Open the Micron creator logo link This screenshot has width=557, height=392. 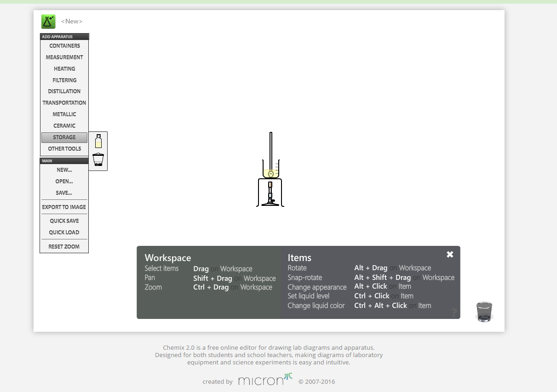[x=265, y=380]
